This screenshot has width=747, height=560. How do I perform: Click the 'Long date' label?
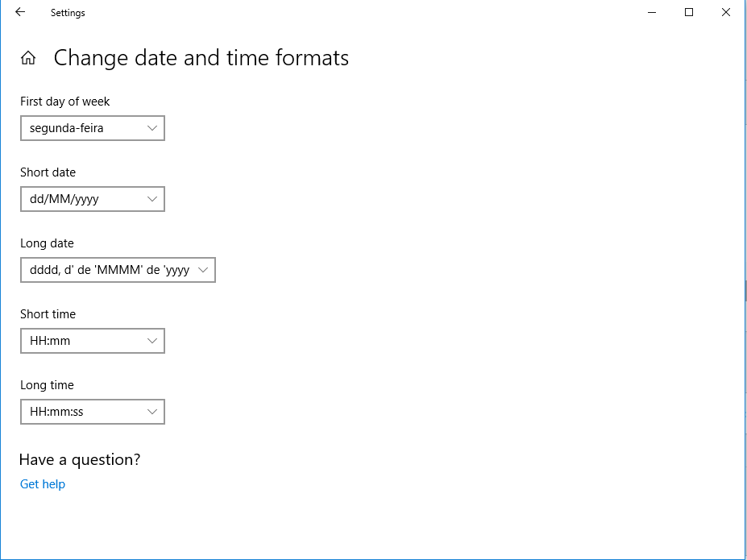[x=47, y=243]
